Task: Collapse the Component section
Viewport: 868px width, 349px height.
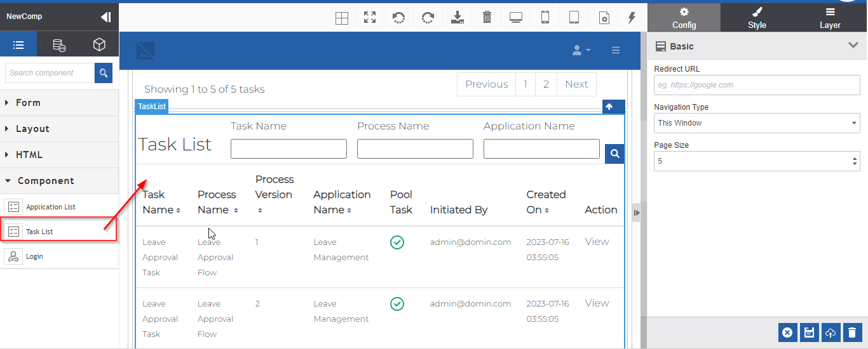Action: click(59, 181)
